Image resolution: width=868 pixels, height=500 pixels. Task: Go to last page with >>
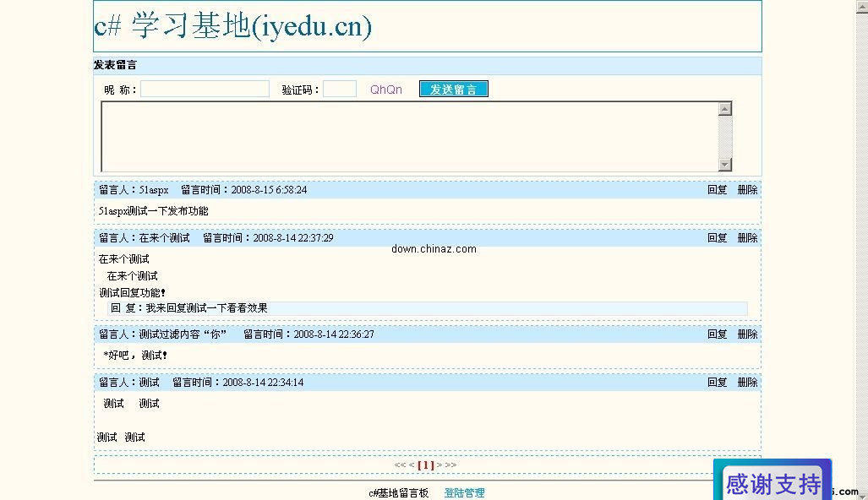pyautogui.click(x=450, y=465)
